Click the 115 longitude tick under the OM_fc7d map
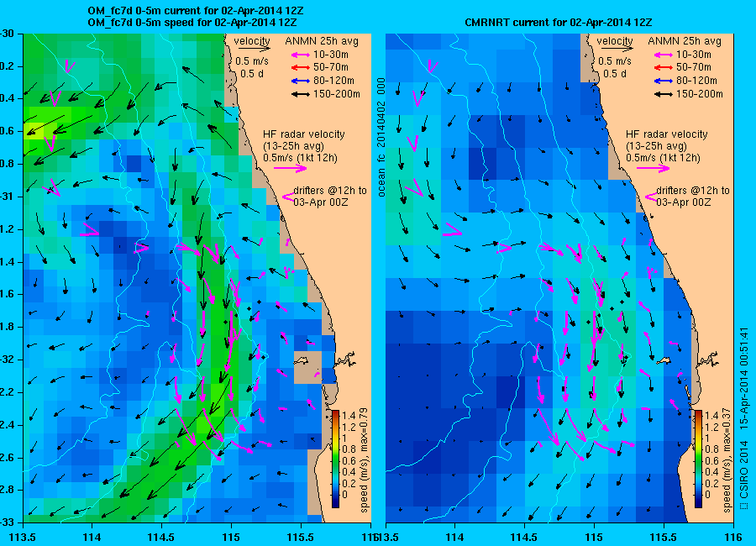 click(x=231, y=538)
